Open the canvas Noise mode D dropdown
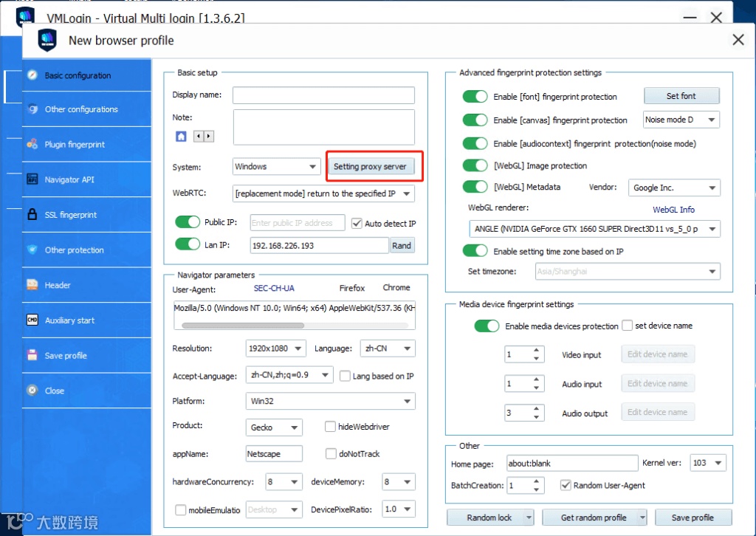Screen dimensions: 756x536 [x=681, y=120]
